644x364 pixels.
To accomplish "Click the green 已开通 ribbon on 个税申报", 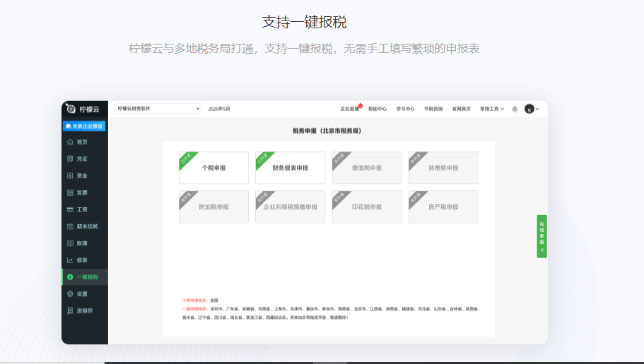I will click(186, 158).
